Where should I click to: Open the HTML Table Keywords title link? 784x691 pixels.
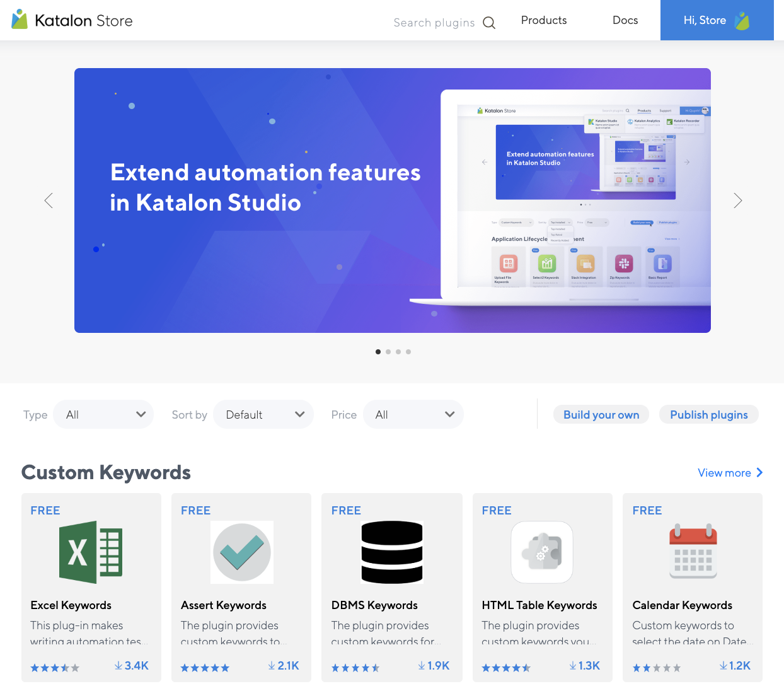click(539, 605)
